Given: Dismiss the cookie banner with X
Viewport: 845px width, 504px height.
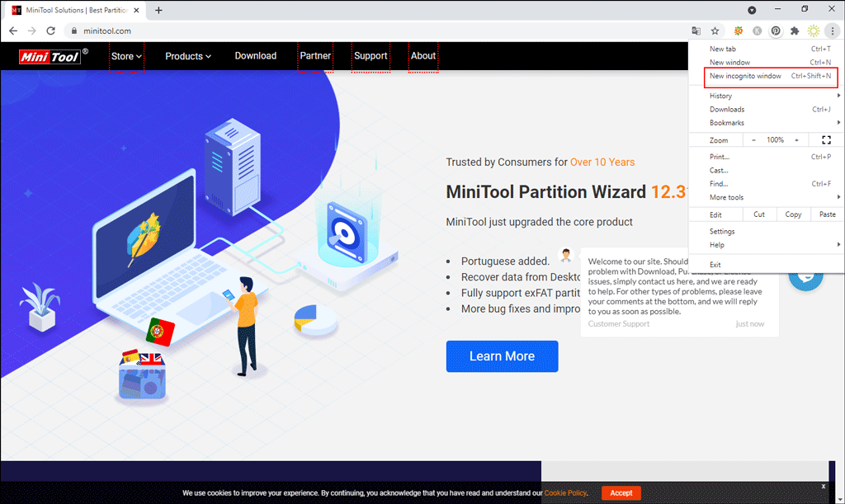Looking at the screenshot, I should [x=824, y=486].
